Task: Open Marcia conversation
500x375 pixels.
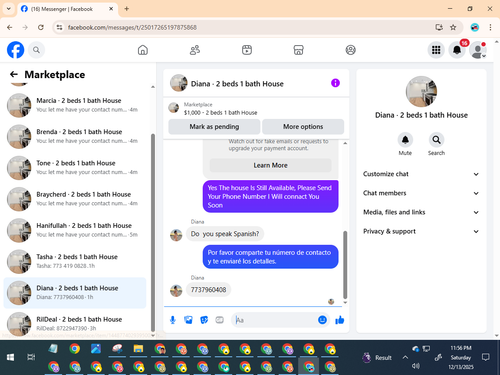Action: (75, 105)
